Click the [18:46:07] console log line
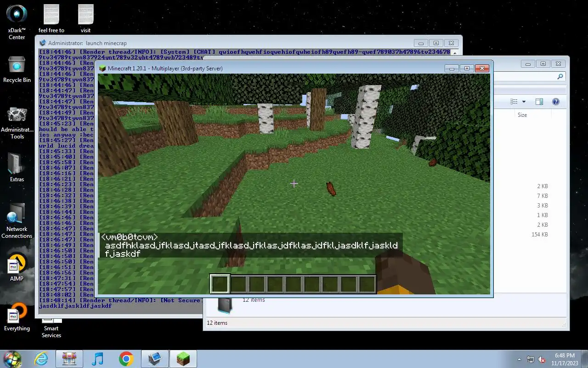Image resolution: width=588 pixels, height=368 pixels. (66, 168)
